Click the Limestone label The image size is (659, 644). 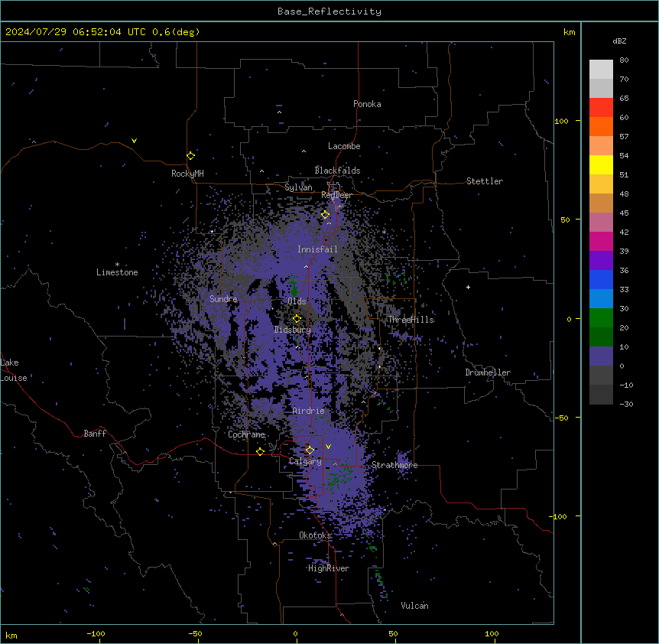click(117, 272)
